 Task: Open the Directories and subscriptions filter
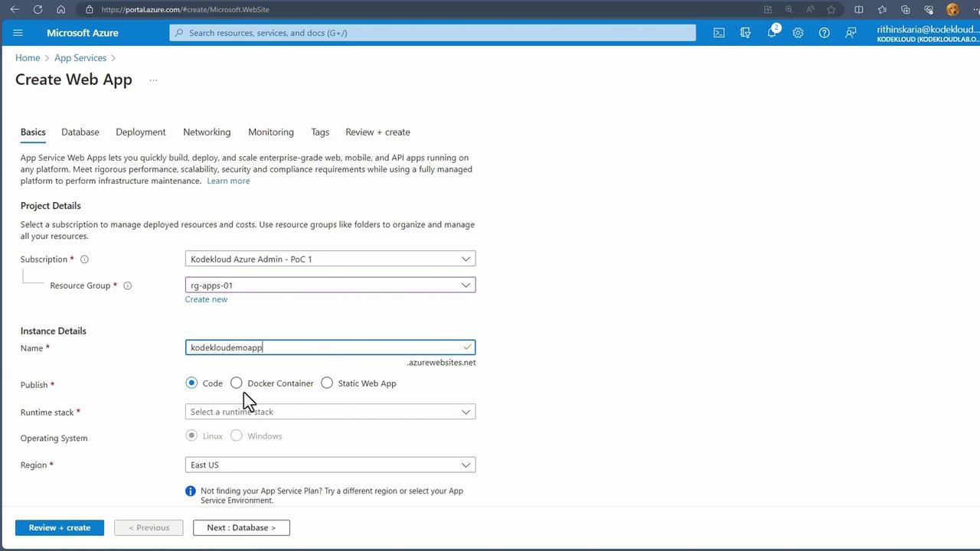click(x=745, y=33)
